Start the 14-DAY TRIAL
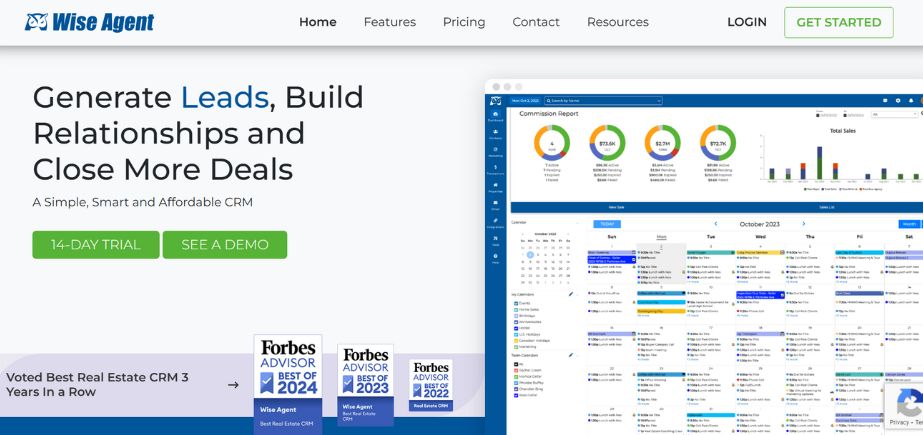Screen dimensions: 923x435 [x=96, y=245]
